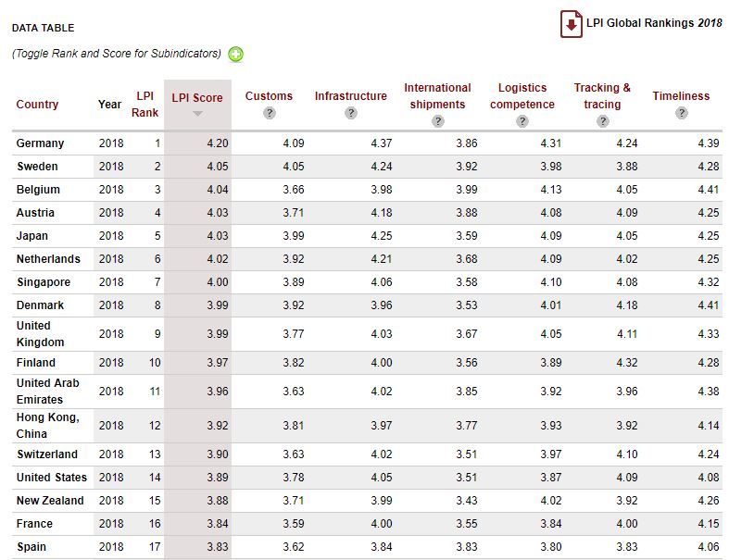Click the help icon under Infrastructure
The height and width of the screenshot is (560, 729).
(350, 113)
